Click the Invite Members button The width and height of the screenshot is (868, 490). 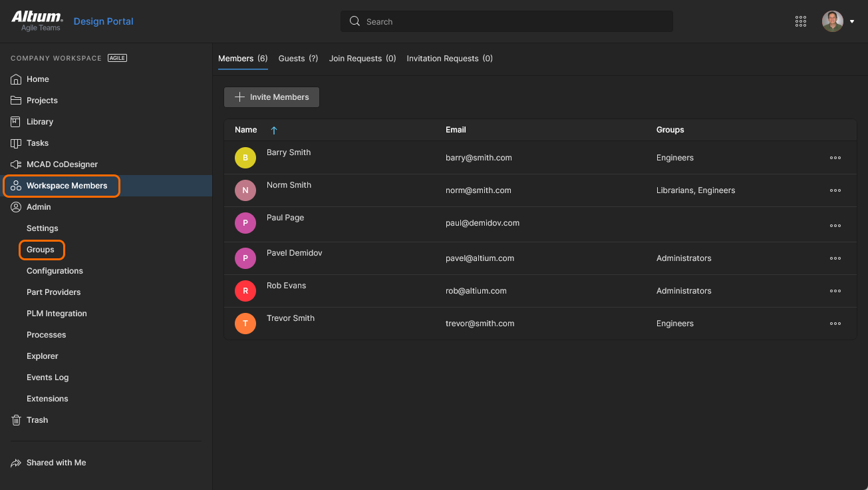point(272,97)
